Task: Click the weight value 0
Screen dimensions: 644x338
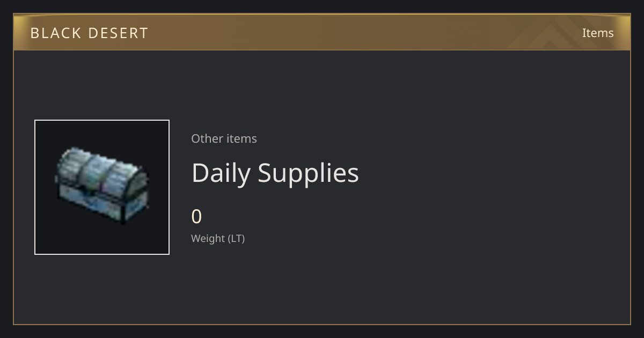Action: pyautogui.click(x=196, y=217)
